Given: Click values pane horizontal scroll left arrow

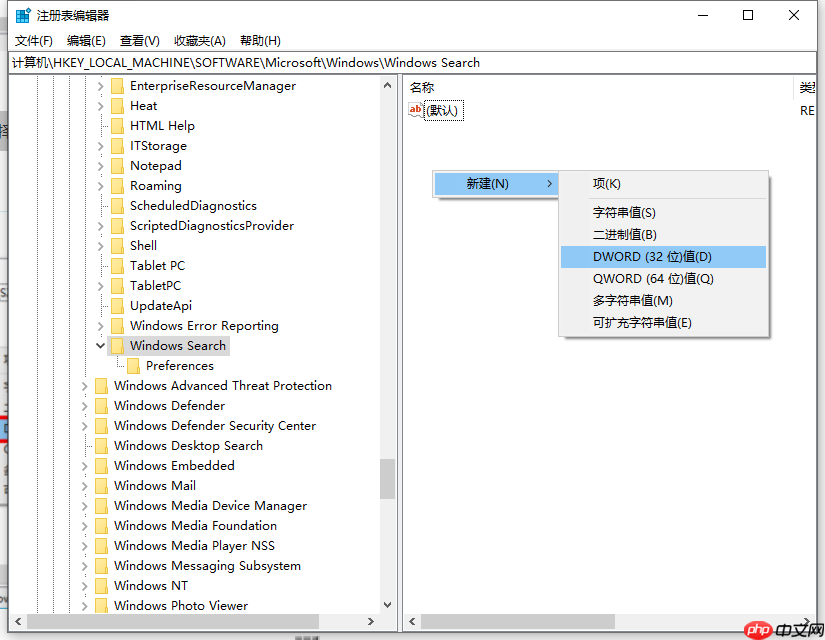Looking at the screenshot, I should [x=412, y=622].
